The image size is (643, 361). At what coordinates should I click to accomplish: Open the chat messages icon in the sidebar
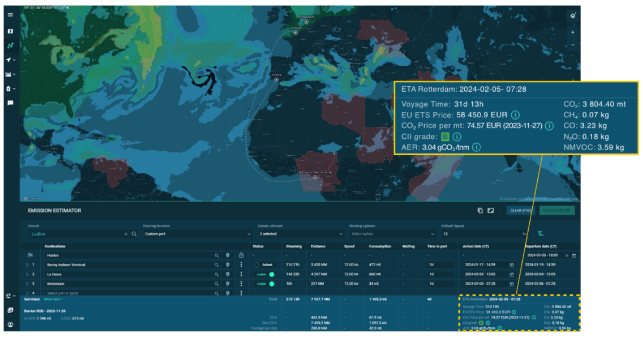pos(10,103)
